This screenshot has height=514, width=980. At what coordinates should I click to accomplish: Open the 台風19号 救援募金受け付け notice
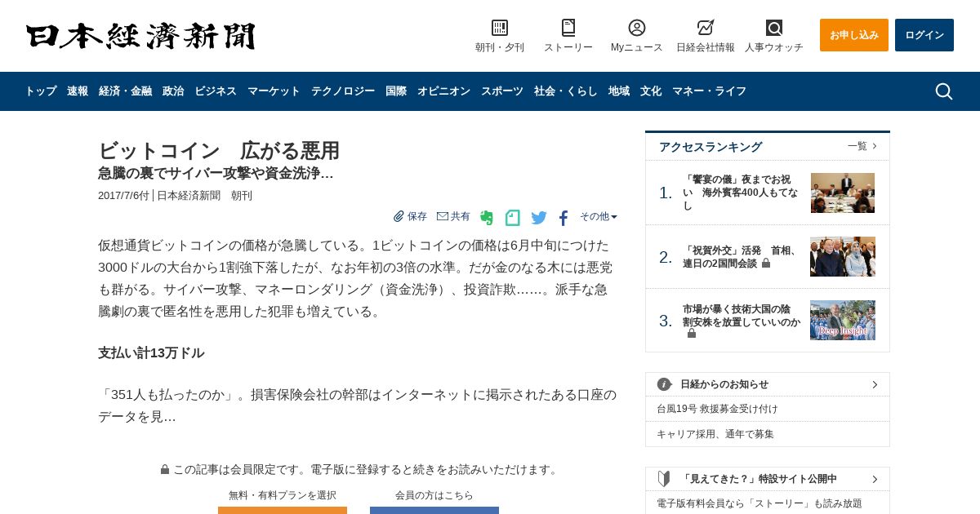click(717, 409)
